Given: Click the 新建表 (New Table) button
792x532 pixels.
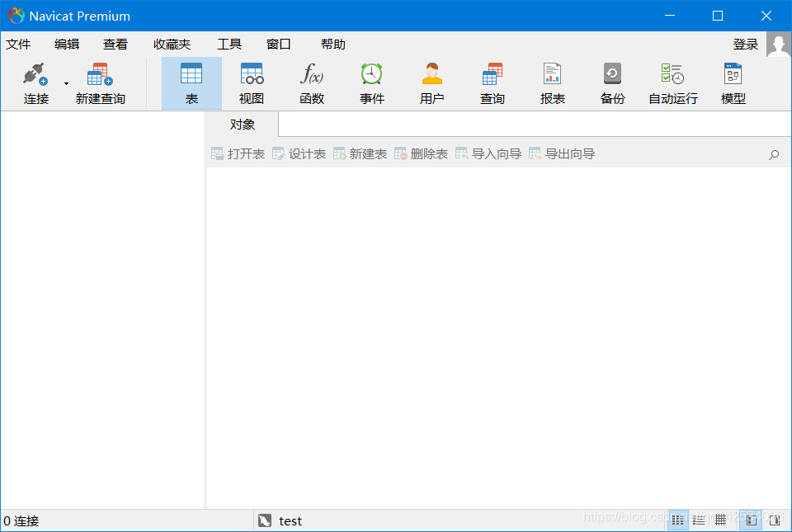Looking at the screenshot, I should tap(361, 154).
